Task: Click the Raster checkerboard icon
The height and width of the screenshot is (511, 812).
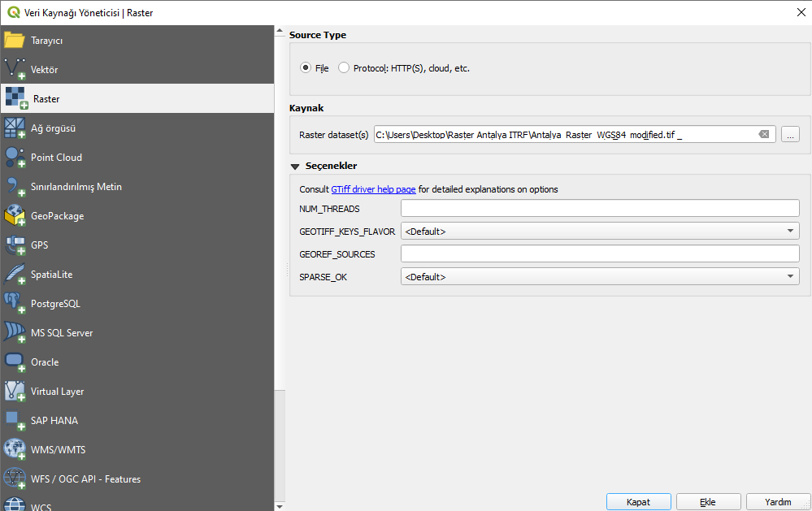Action: tap(16, 98)
